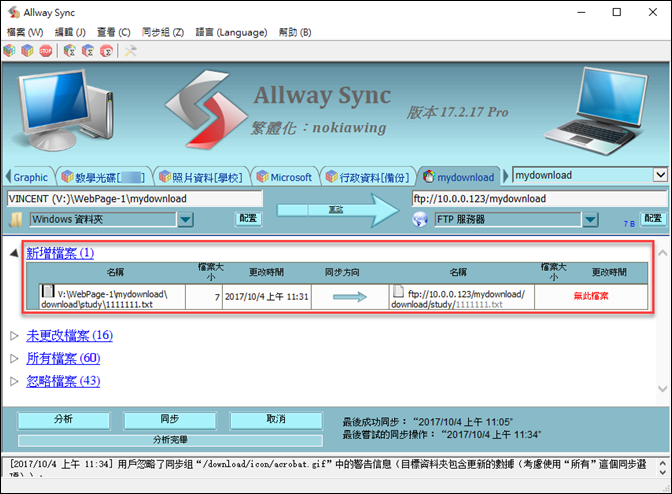Switch to the Microsoft tab

tap(285, 177)
